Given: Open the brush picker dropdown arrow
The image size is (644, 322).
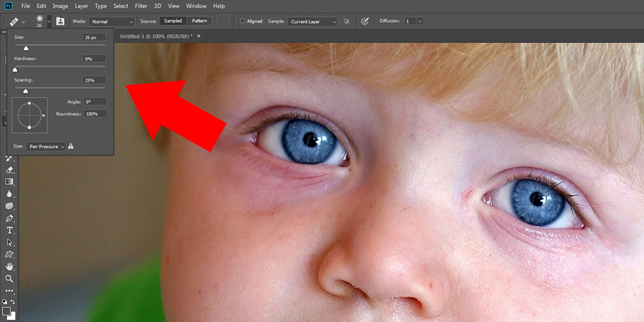Looking at the screenshot, I should point(50,21).
